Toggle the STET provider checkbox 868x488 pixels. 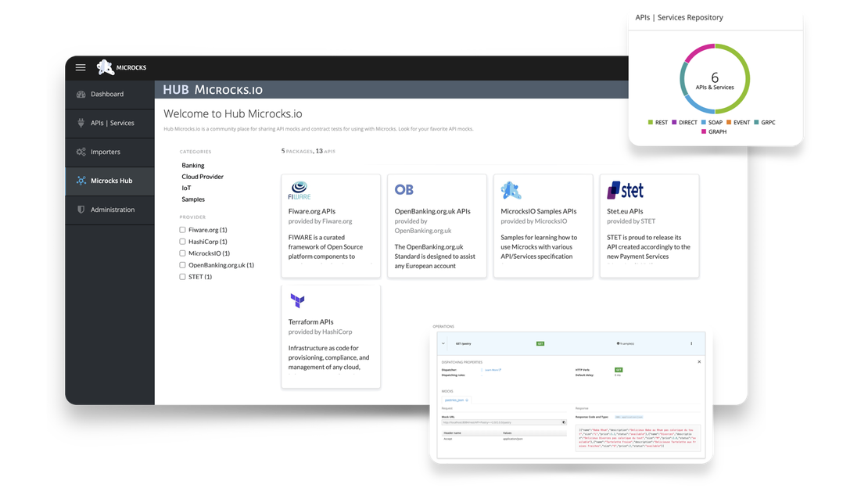pyautogui.click(x=182, y=277)
